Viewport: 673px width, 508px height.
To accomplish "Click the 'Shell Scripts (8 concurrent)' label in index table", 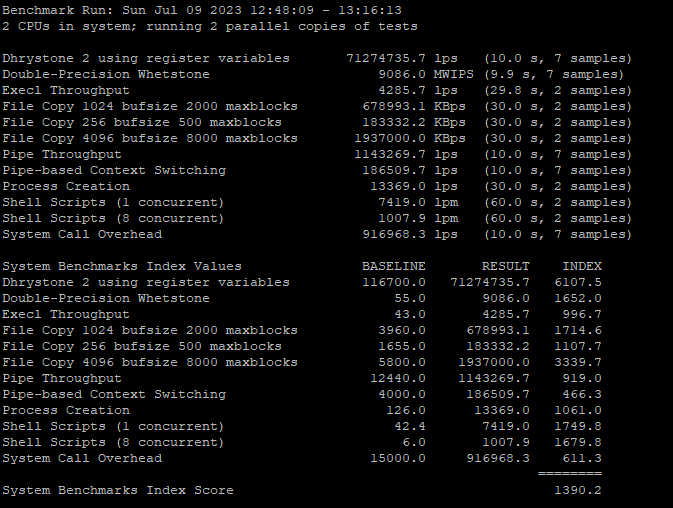I will click(113, 442).
